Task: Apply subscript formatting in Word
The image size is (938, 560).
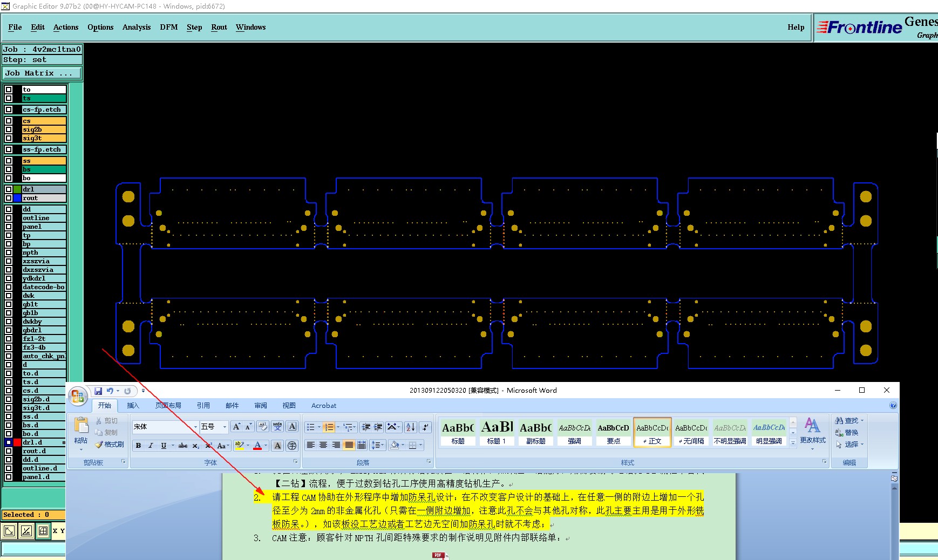Action: tap(196, 446)
